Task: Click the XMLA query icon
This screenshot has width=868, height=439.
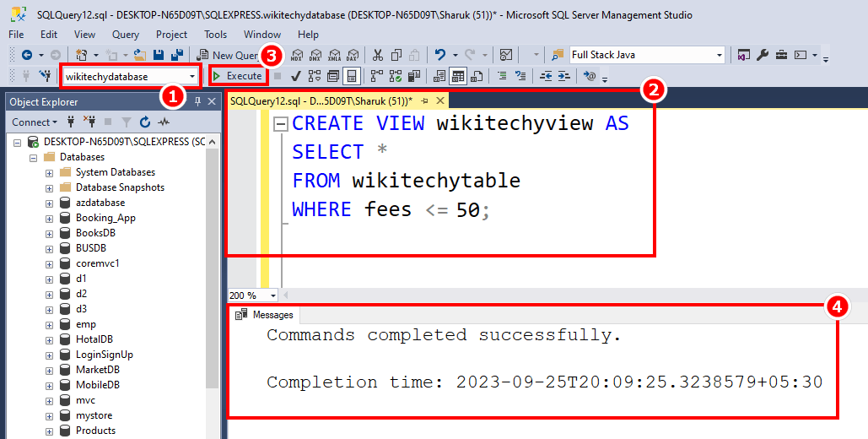Action: (334, 55)
